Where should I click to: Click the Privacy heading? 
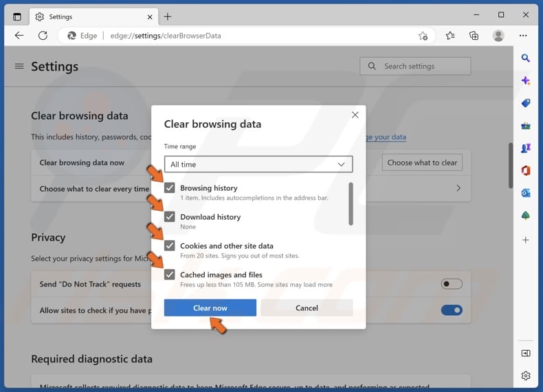pos(48,238)
